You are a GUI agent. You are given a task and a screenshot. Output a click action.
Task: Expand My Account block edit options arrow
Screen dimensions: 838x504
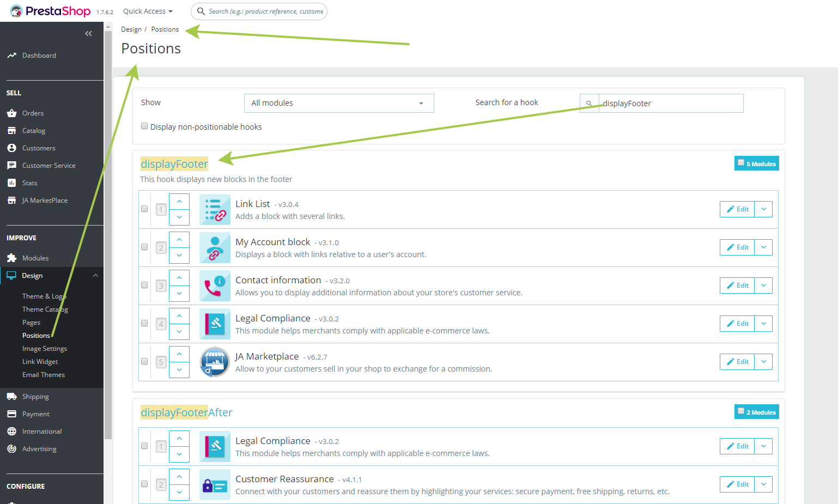pos(763,247)
